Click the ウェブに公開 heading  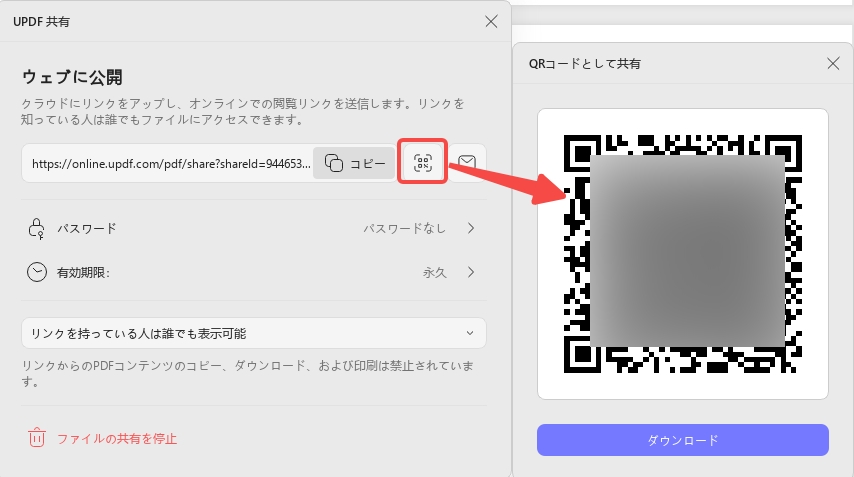coord(72,77)
